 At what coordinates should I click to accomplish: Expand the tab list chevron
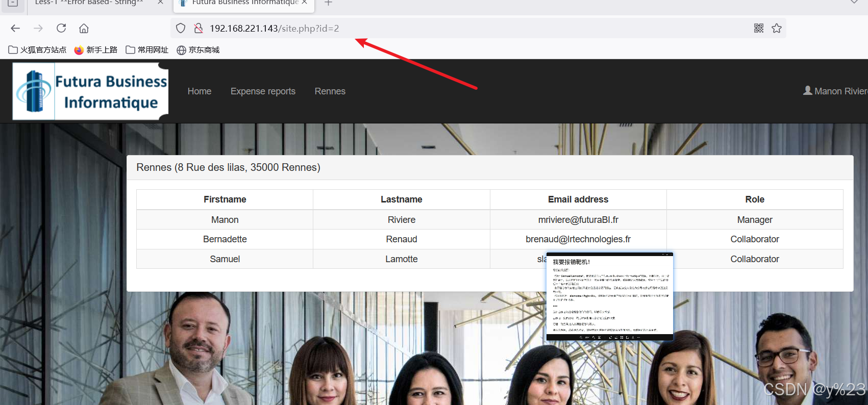coord(854,2)
